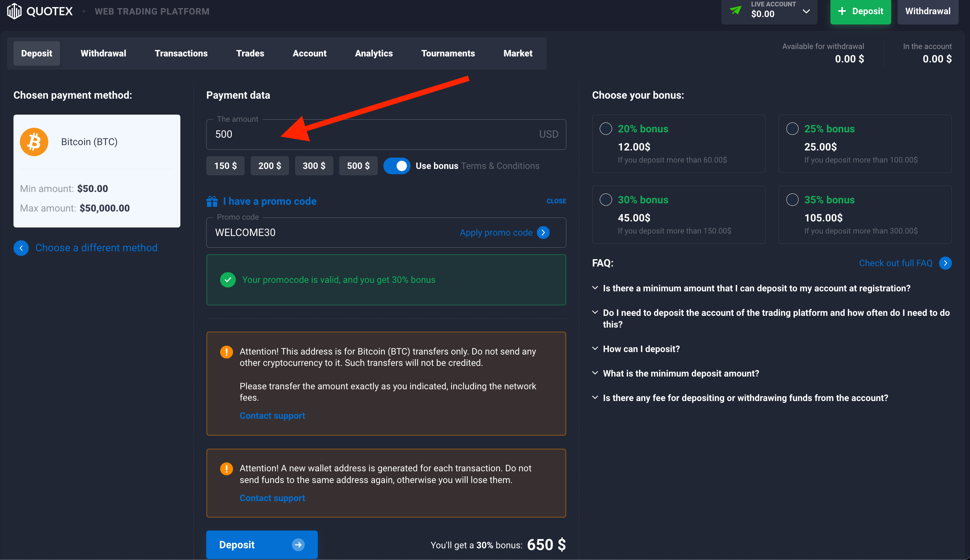
Task: Click the green paper plane account icon
Action: (735, 10)
